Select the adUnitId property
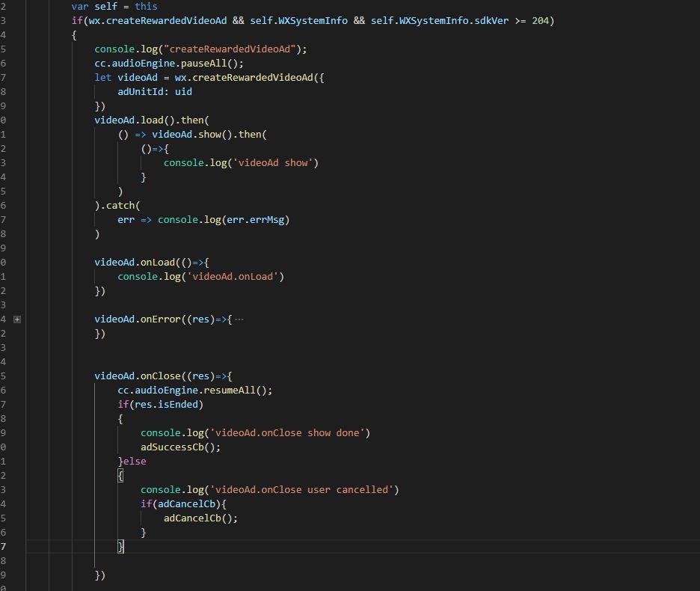700x591 pixels. click(x=138, y=91)
